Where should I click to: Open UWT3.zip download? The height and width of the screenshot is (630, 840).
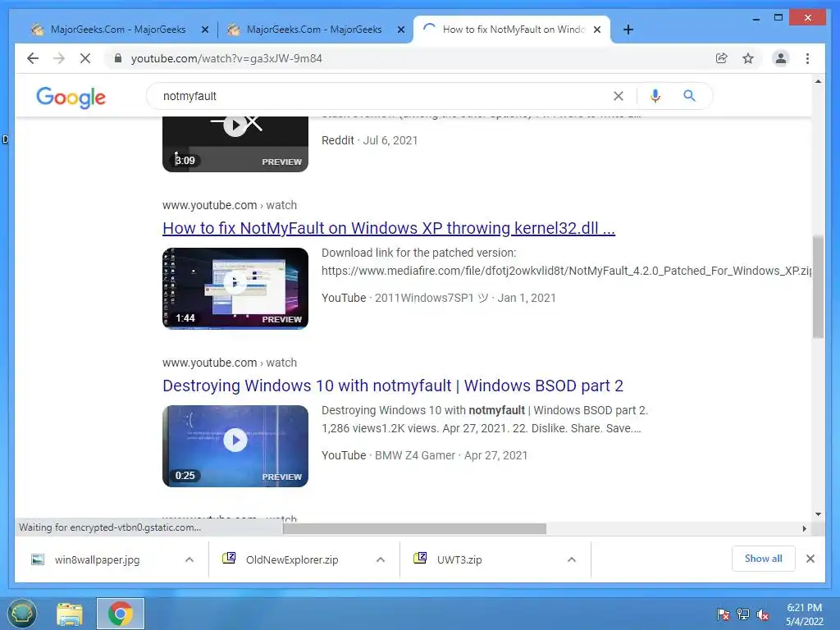[459, 559]
